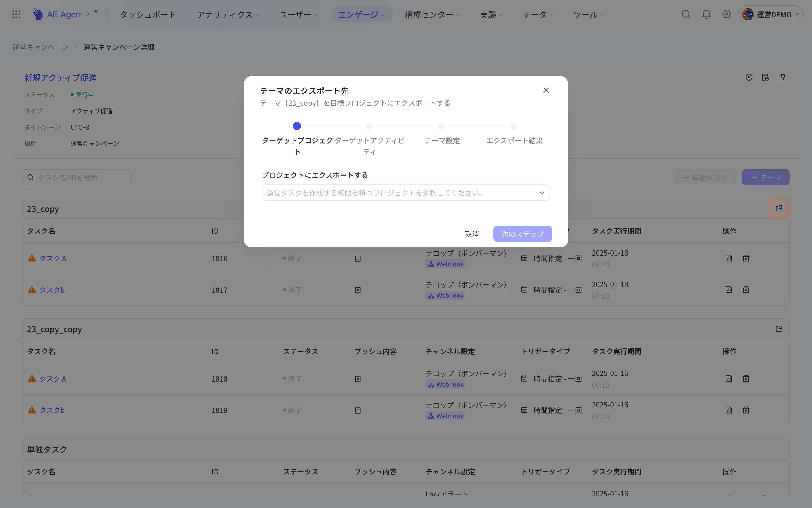Click the AE Agent logo
This screenshot has width=812, height=508.
click(x=57, y=14)
